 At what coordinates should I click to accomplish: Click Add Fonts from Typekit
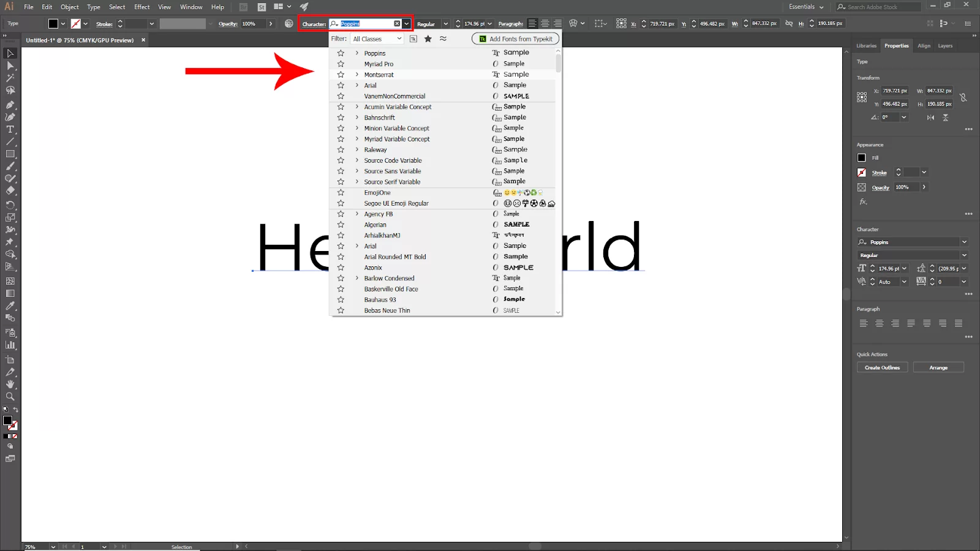click(x=515, y=39)
